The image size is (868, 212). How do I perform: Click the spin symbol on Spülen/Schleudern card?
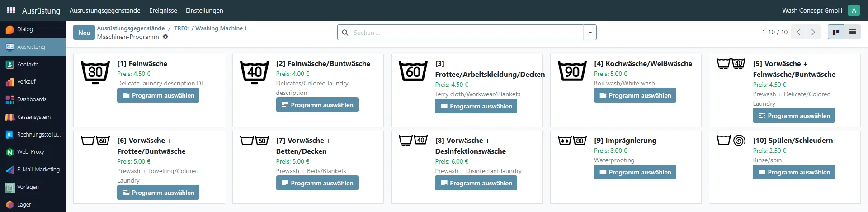tap(739, 140)
